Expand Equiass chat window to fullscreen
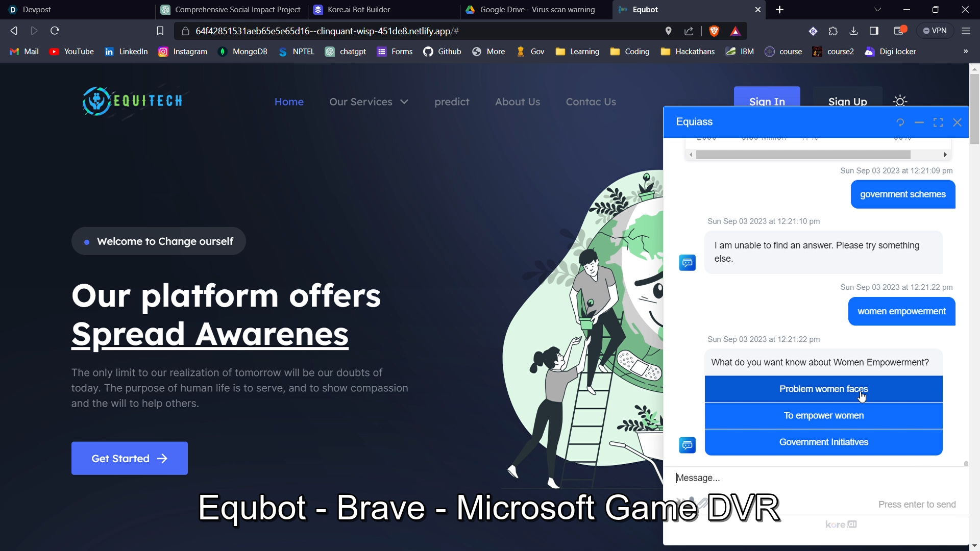This screenshot has width=980, height=551. click(x=938, y=122)
